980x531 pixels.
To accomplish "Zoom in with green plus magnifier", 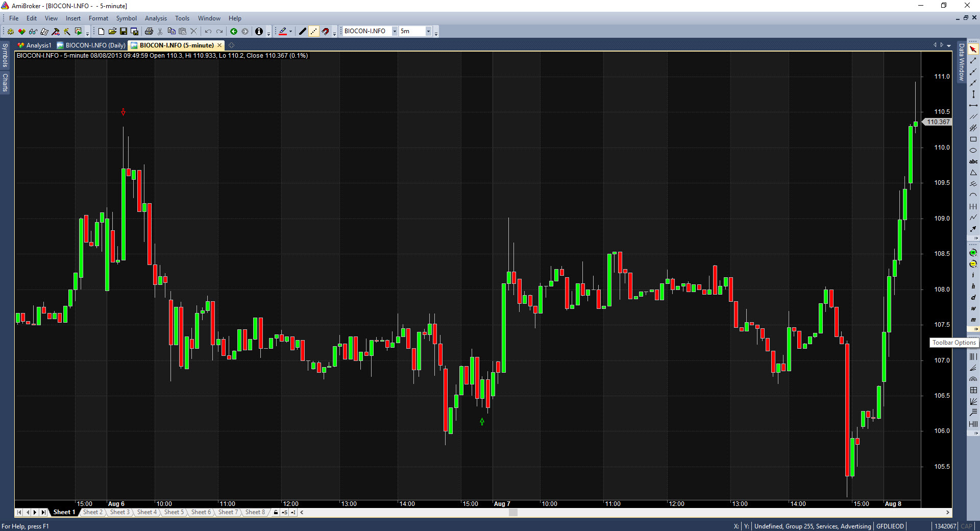I will coord(973,253).
